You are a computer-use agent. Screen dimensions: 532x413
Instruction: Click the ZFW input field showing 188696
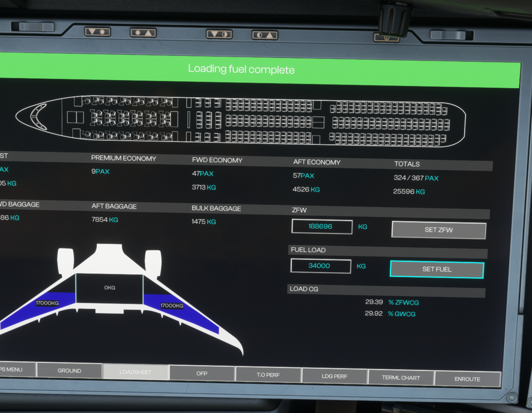pyautogui.click(x=322, y=226)
